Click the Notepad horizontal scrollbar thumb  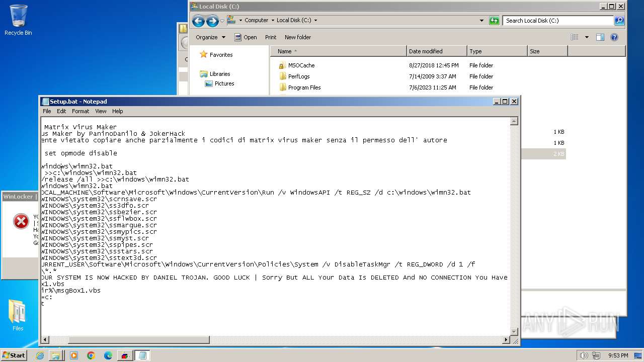tap(138, 340)
